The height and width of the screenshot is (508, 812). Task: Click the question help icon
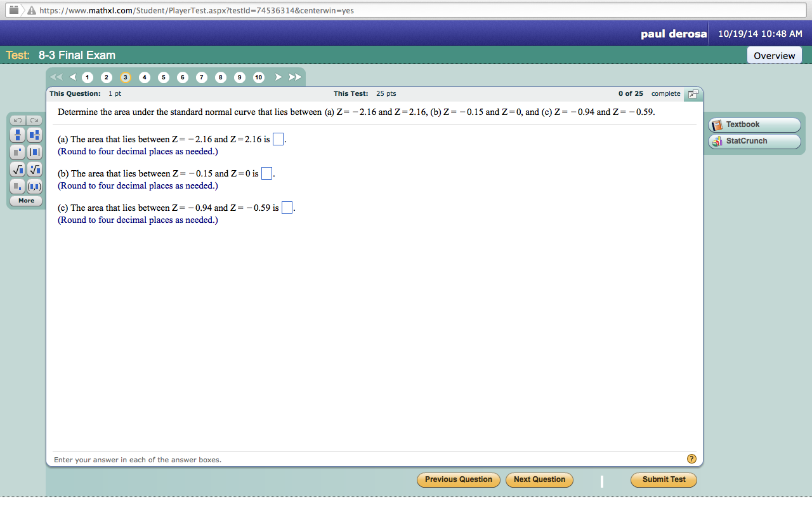coord(691,458)
